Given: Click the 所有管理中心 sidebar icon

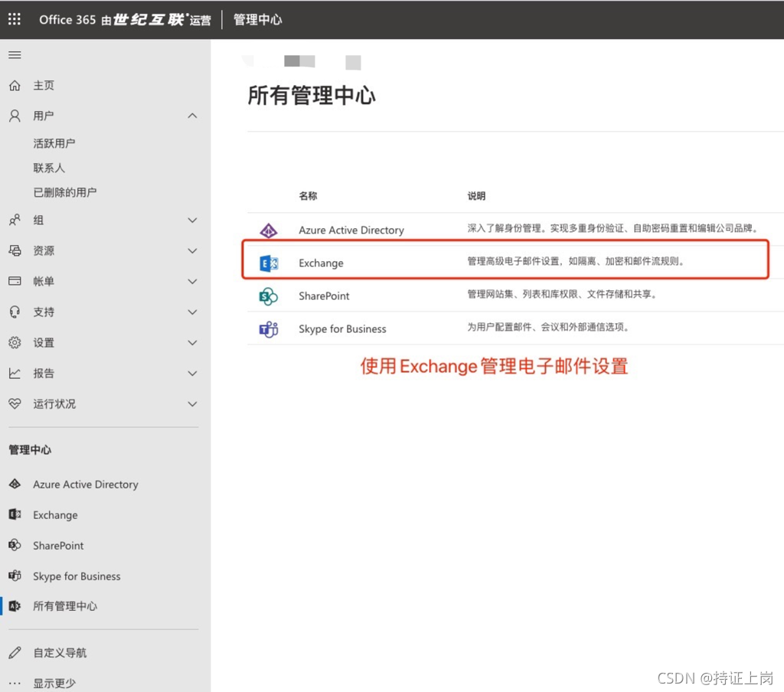Looking at the screenshot, I should click(15, 606).
